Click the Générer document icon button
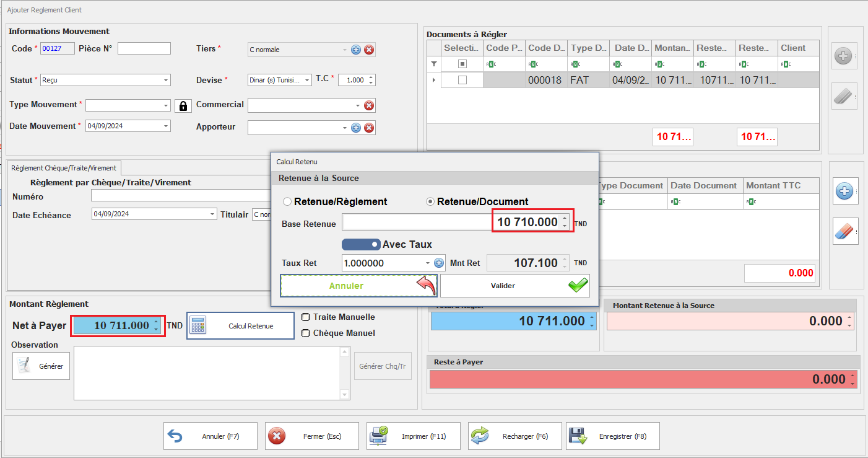Image resolution: width=868 pixels, height=458 pixels. point(41,366)
